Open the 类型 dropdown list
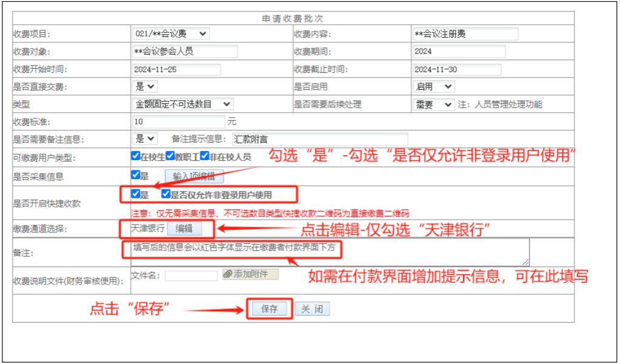 point(182,104)
